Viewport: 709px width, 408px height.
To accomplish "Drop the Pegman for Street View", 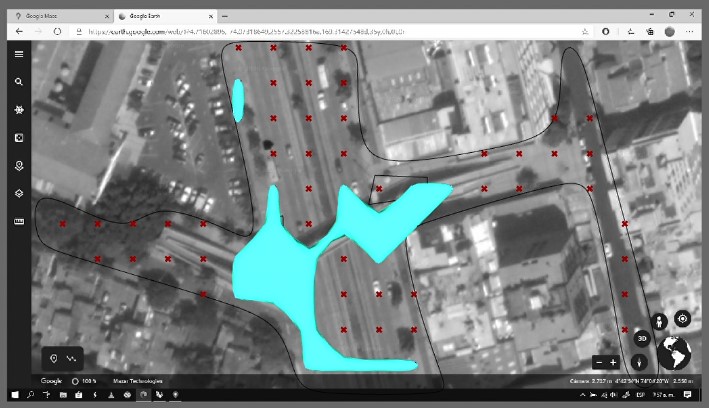I will pyautogui.click(x=659, y=321).
